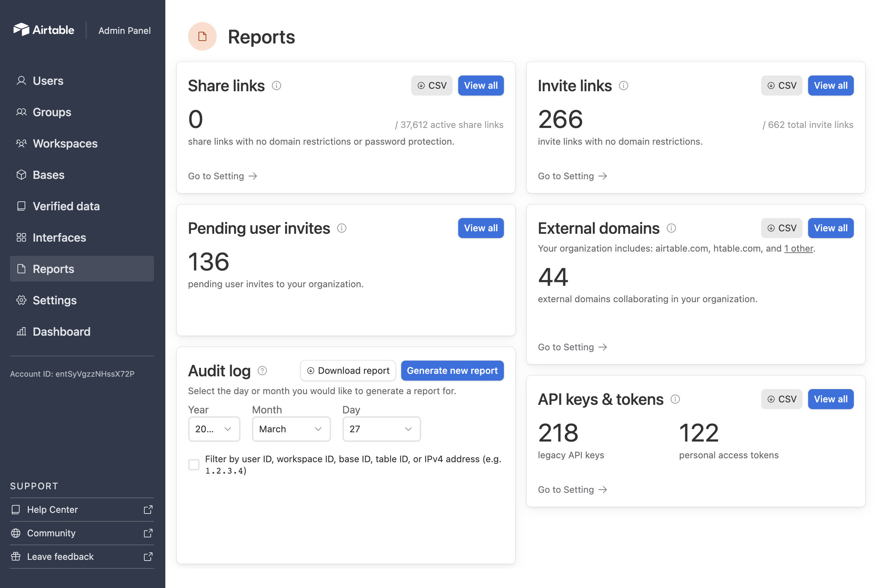Enable the filter by user ID checkbox

(193, 465)
